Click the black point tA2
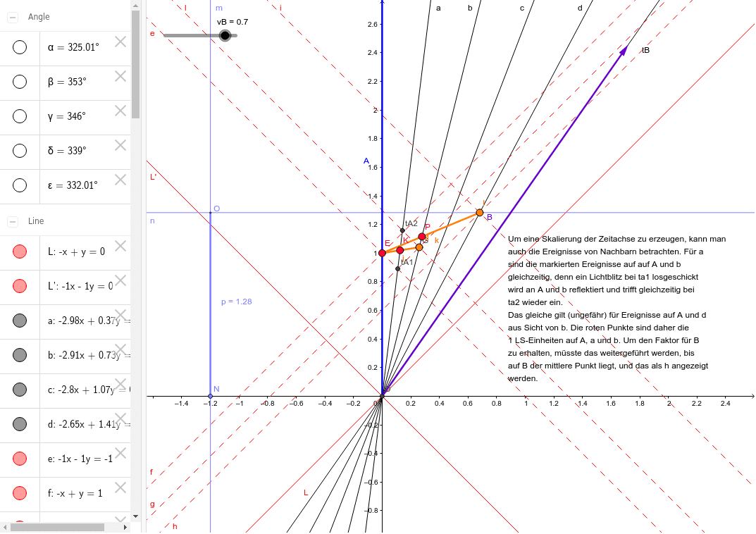The height and width of the screenshot is (534, 756). click(402, 230)
